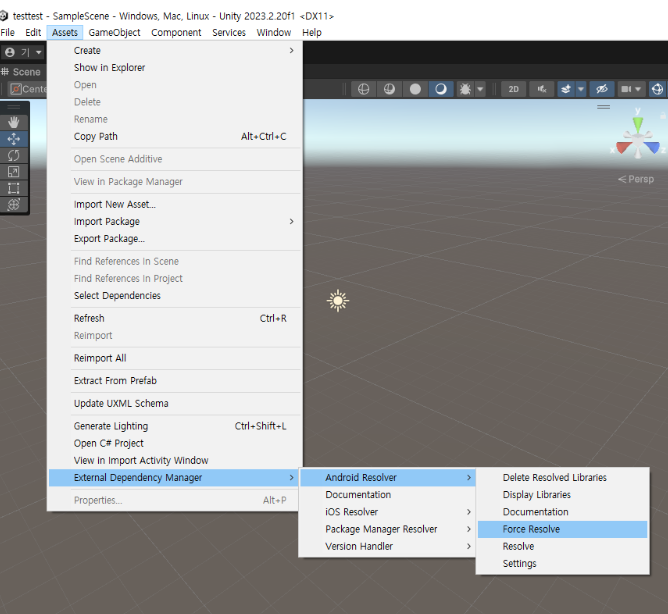Toggle scene audio mute
The image size is (668, 614).
[541, 89]
